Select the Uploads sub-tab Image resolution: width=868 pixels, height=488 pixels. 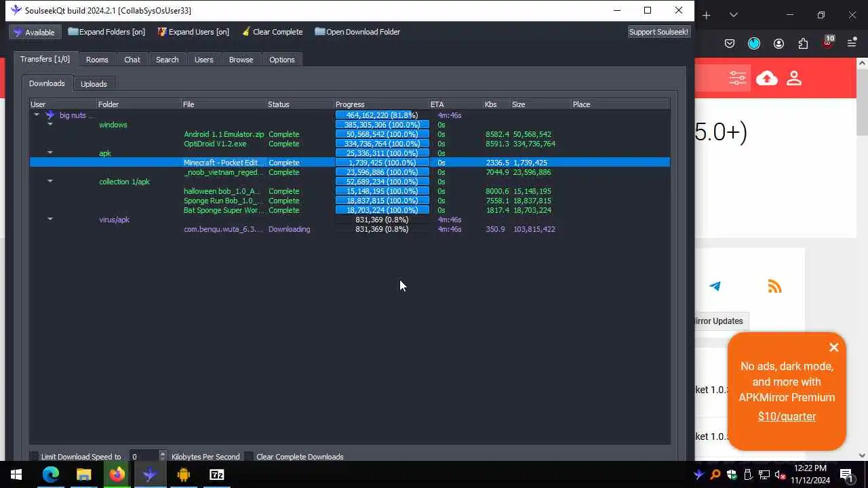click(94, 84)
